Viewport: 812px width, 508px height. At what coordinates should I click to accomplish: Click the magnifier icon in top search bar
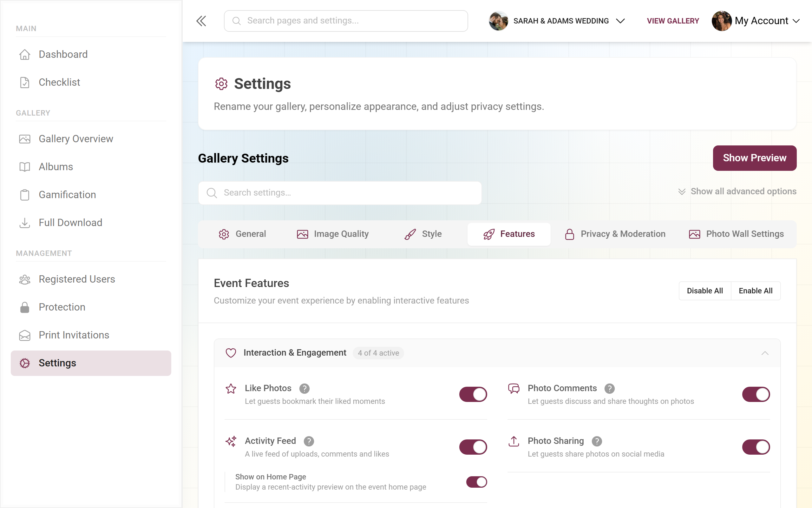[236, 21]
